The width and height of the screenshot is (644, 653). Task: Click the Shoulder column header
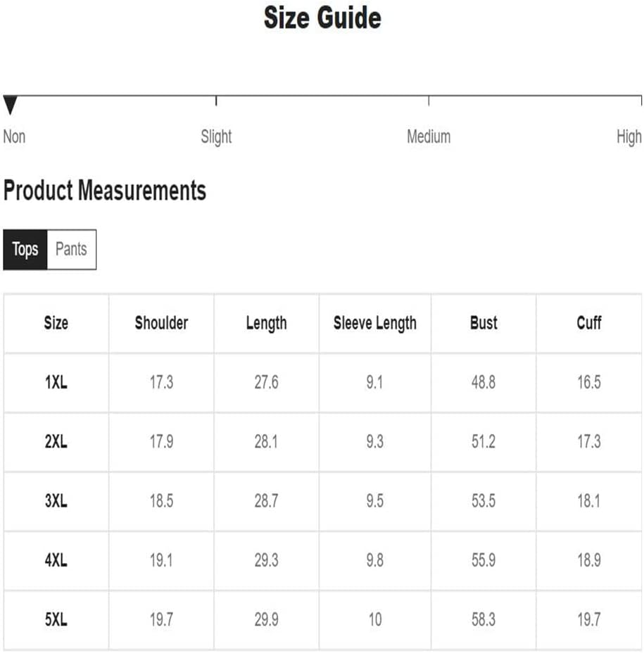[x=161, y=323]
